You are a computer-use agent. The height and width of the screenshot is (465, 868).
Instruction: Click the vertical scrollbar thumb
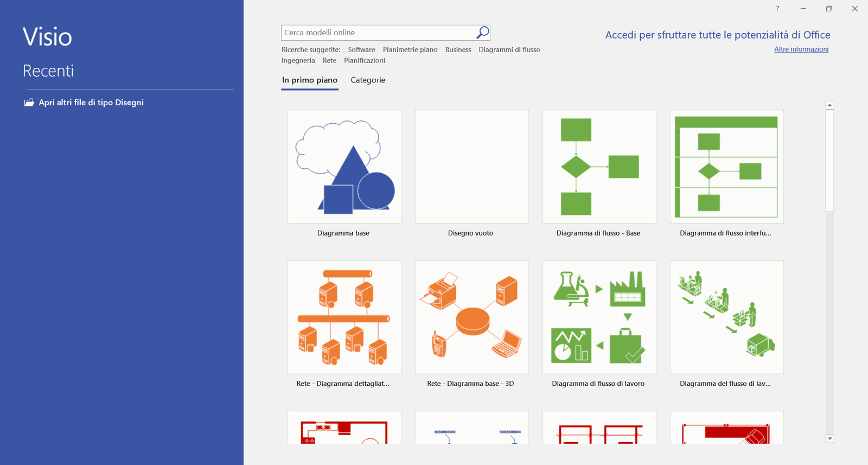click(829, 161)
